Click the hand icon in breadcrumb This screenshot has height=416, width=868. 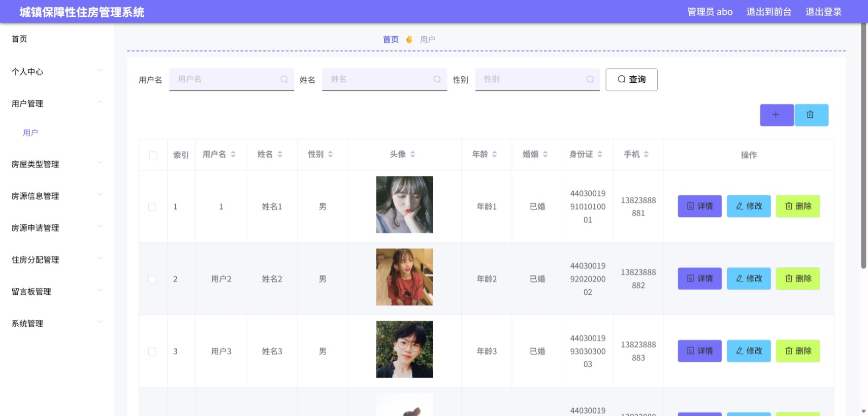coord(409,39)
